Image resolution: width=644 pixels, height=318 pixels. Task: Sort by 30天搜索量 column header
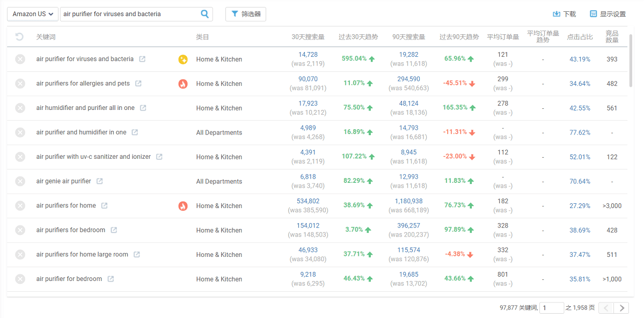coord(308,37)
